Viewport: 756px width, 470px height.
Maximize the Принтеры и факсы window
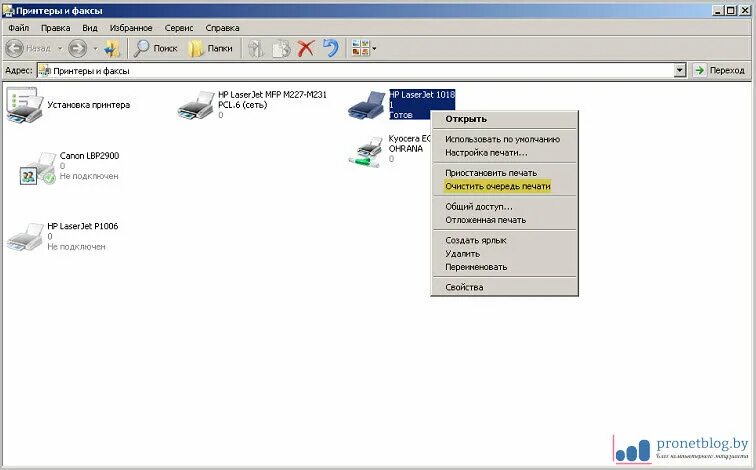(x=730, y=10)
